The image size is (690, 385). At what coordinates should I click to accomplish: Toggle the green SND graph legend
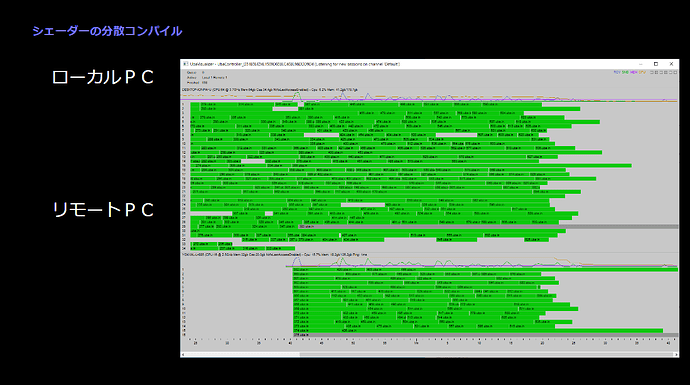625,72
